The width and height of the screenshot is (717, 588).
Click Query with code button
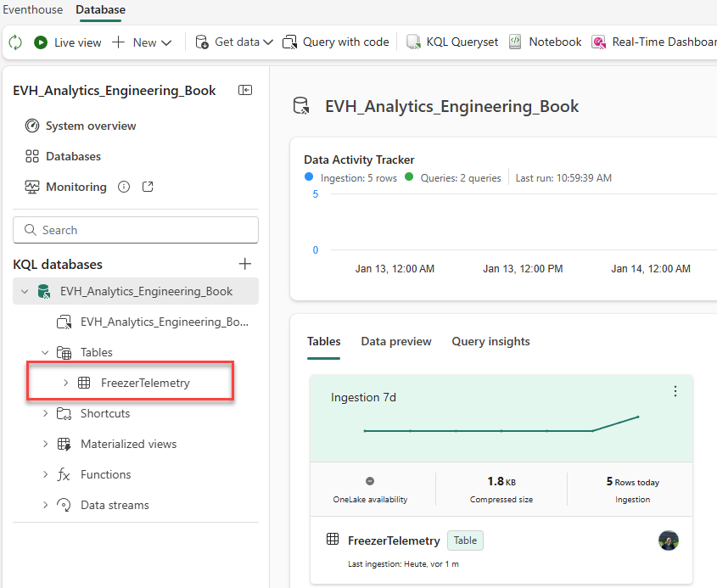pos(336,42)
